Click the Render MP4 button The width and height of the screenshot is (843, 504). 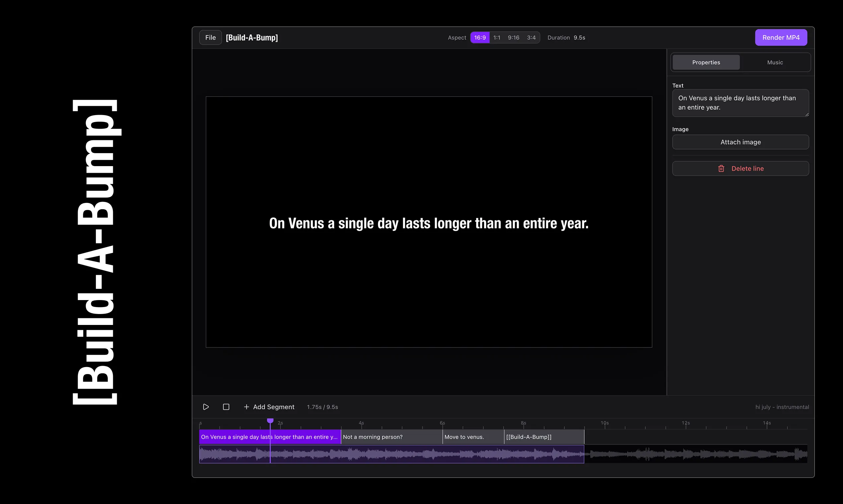(781, 37)
